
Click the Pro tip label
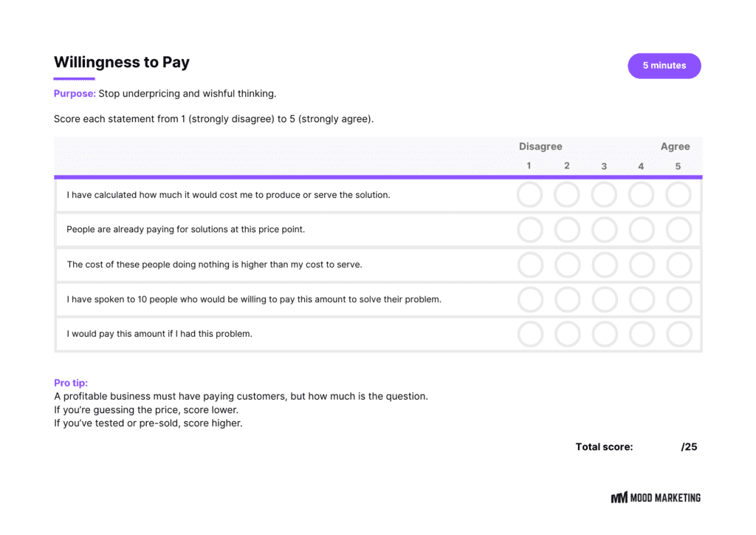(71, 383)
